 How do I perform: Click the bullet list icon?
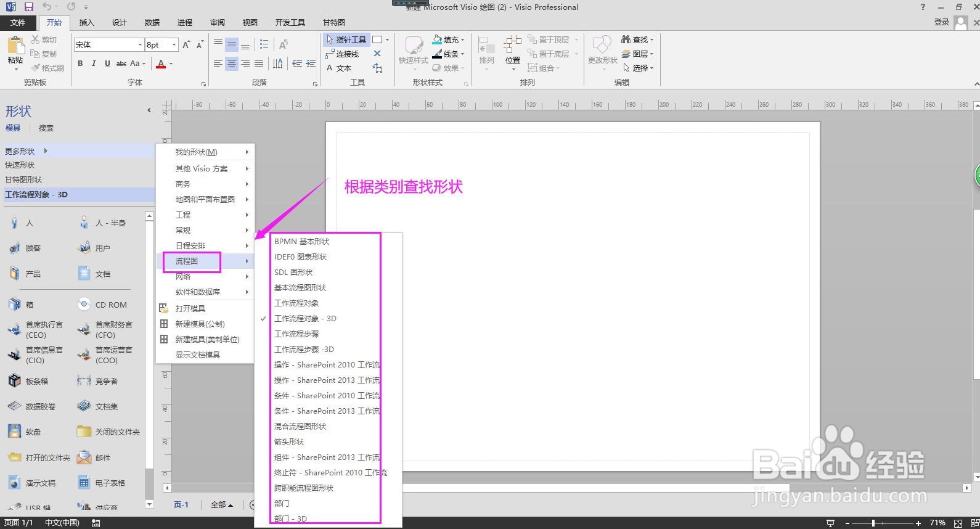(x=264, y=44)
